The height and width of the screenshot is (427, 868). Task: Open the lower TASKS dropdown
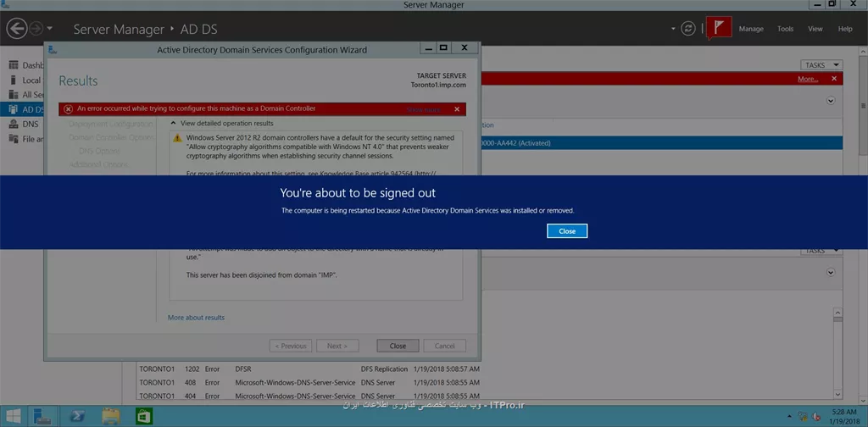click(x=821, y=251)
